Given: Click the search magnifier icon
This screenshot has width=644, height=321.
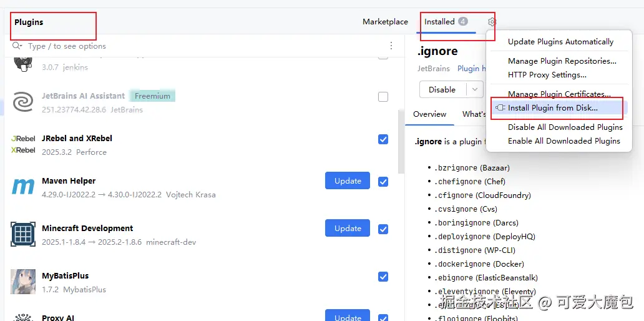Looking at the screenshot, I should [x=17, y=46].
